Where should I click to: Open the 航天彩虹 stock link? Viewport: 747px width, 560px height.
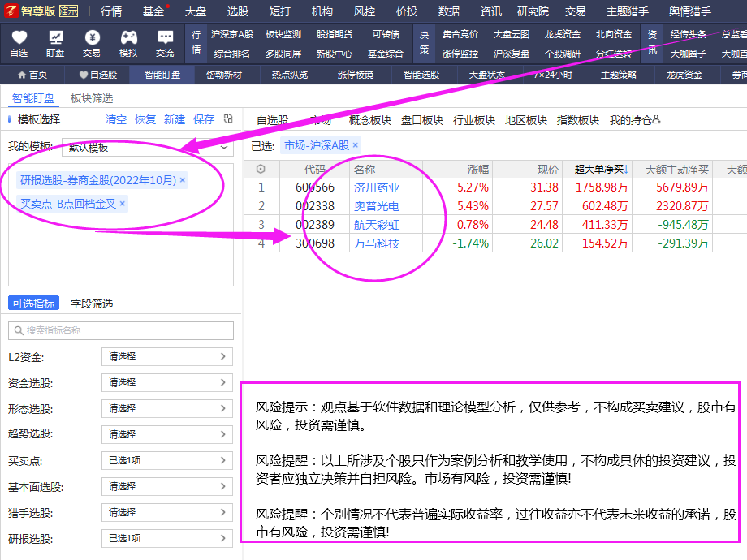[x=377, y=225]
